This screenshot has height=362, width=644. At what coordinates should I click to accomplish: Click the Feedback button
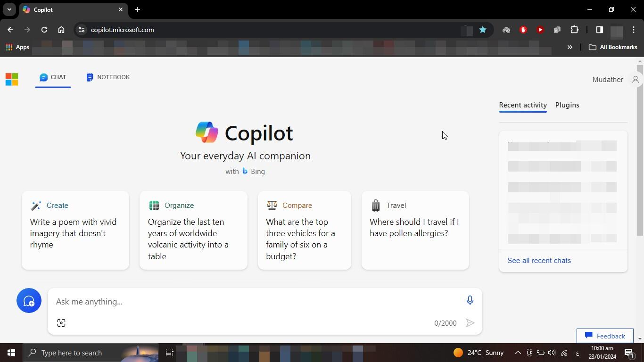[605, 336]
